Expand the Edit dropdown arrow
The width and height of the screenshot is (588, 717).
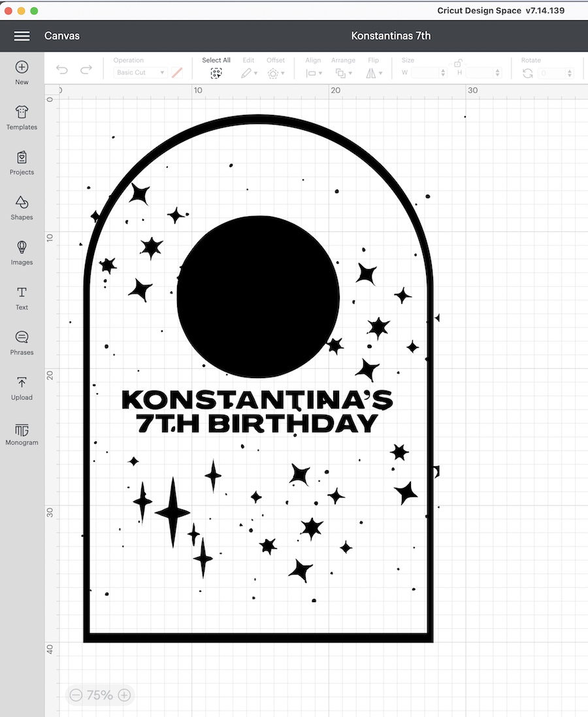tap(255, 73)
